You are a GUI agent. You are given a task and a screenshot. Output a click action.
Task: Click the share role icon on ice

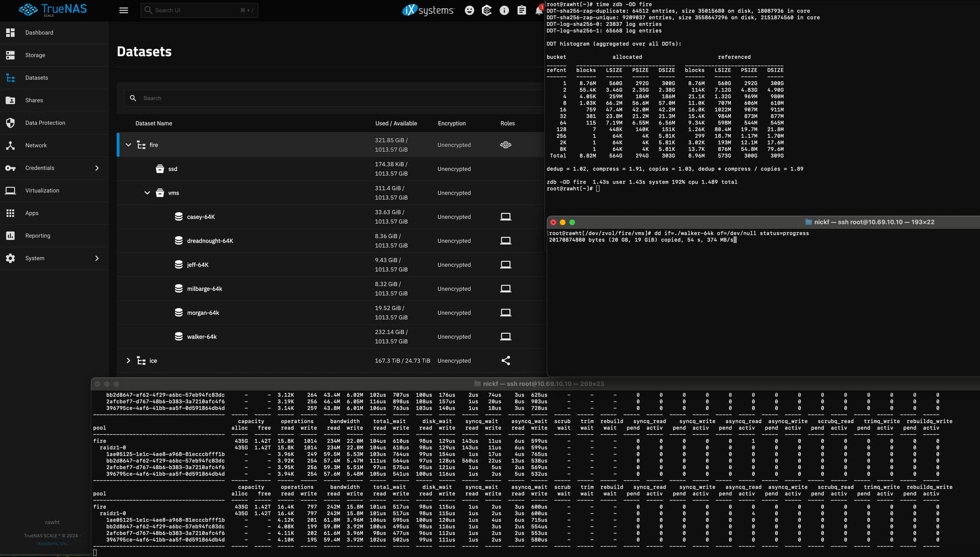(x=505, y=361)
